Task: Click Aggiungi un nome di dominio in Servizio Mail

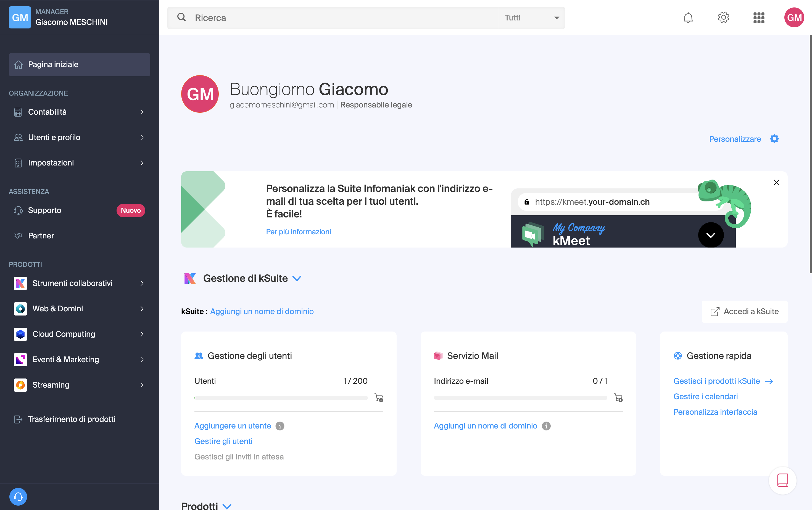Action: click(x=485, y=426)
